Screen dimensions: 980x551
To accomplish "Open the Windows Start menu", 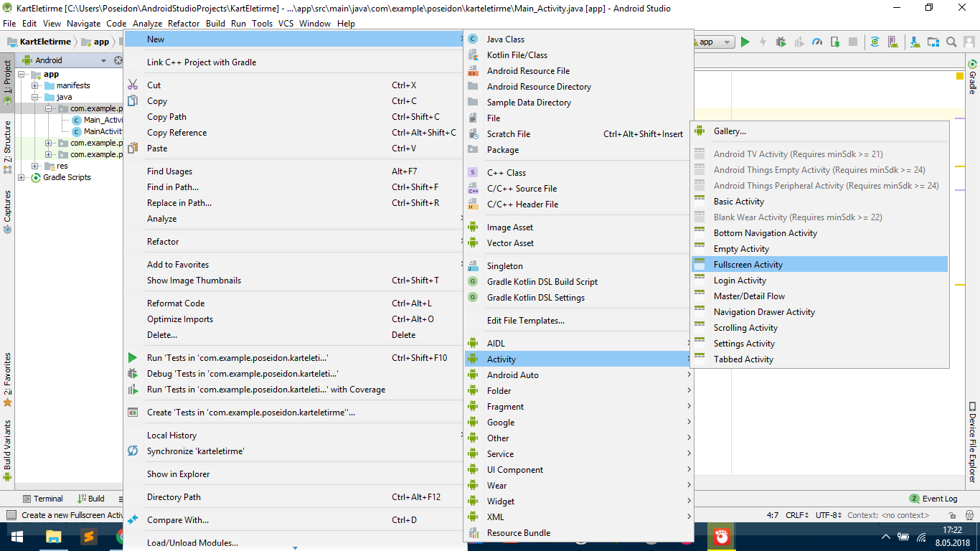I will click(17, 537).
